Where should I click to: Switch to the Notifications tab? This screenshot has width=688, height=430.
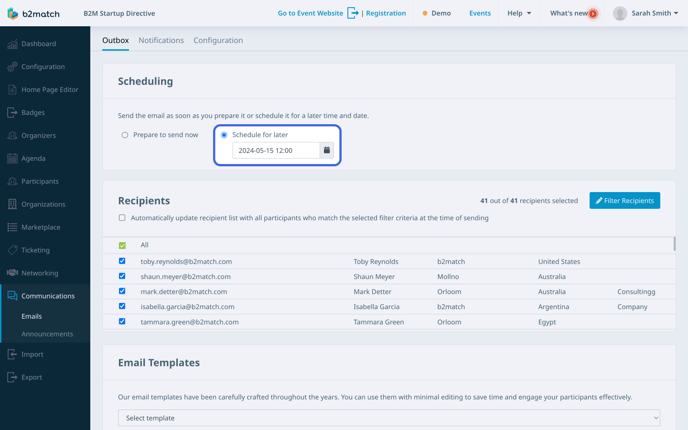pyautogui.click(x=161, y=40)
